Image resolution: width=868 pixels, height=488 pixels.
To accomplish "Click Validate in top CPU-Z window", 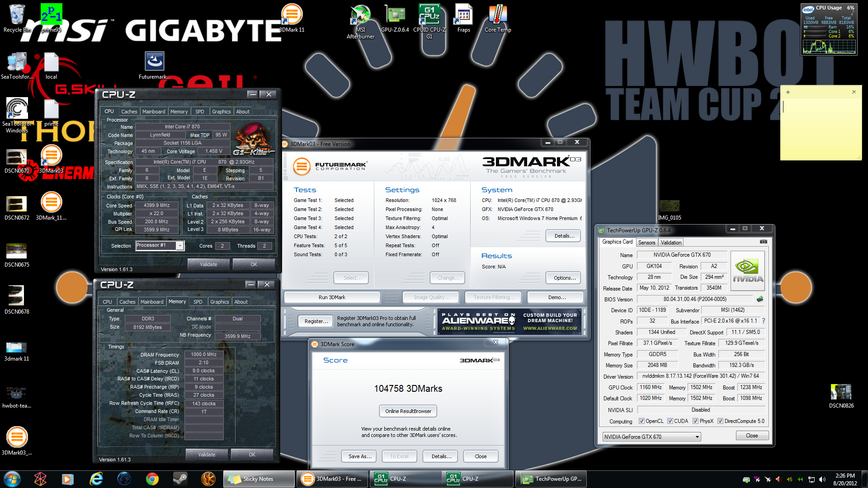I will pyautogui.click(x=208, y=264).
